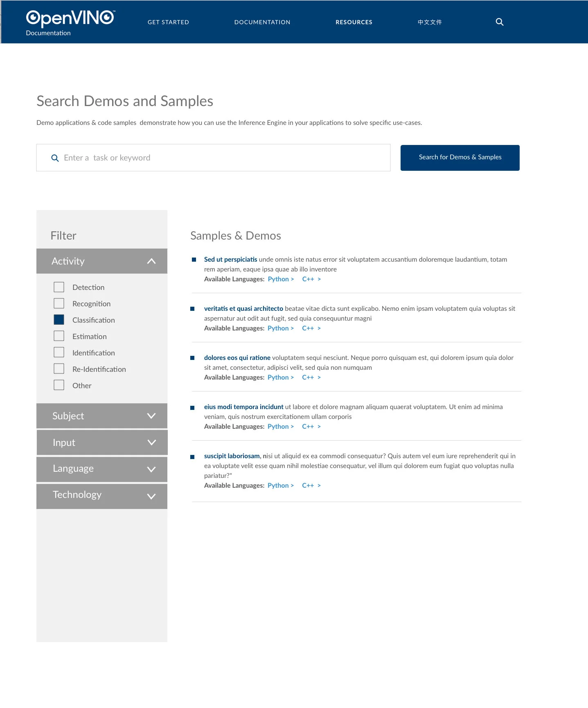Open dolores eos qui ratione sample
588x708 pixels.
[237, 358]
